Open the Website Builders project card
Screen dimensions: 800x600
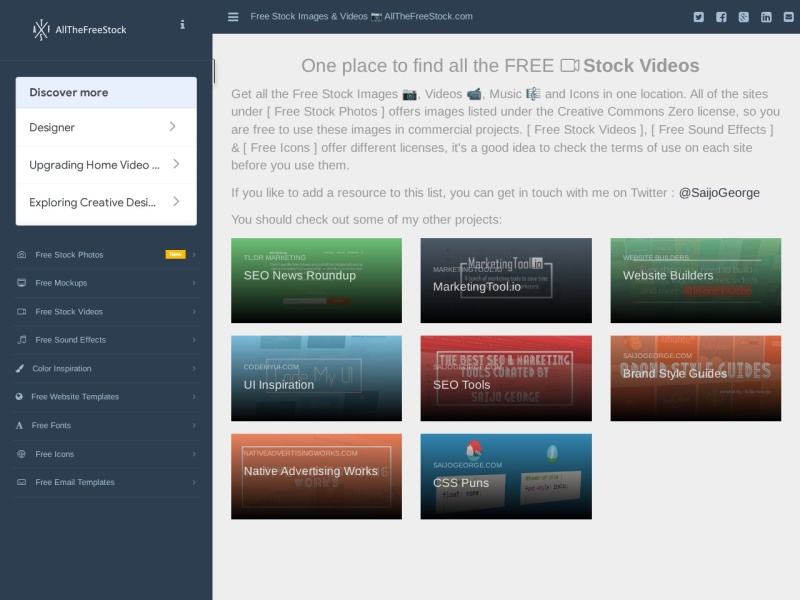[x=695, y=281]
